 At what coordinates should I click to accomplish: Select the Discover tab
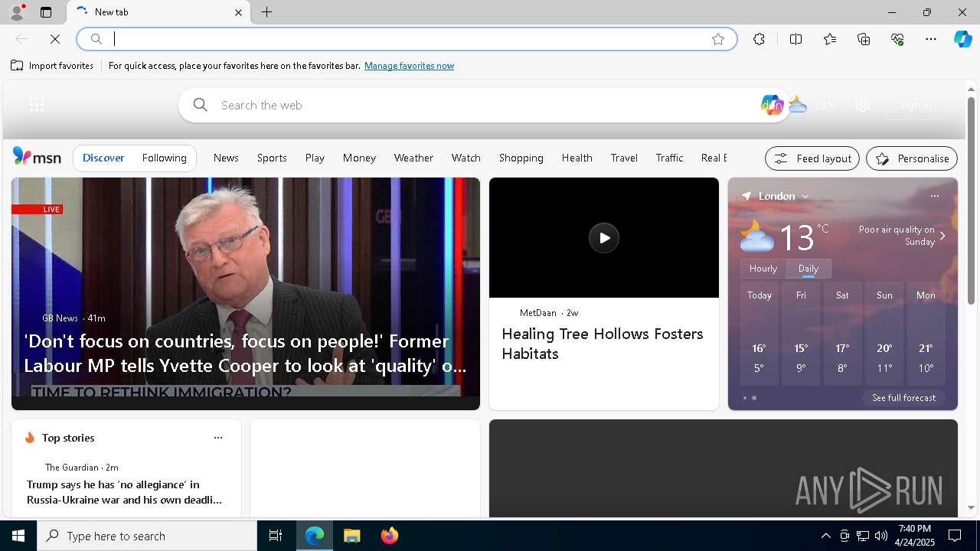103,158
